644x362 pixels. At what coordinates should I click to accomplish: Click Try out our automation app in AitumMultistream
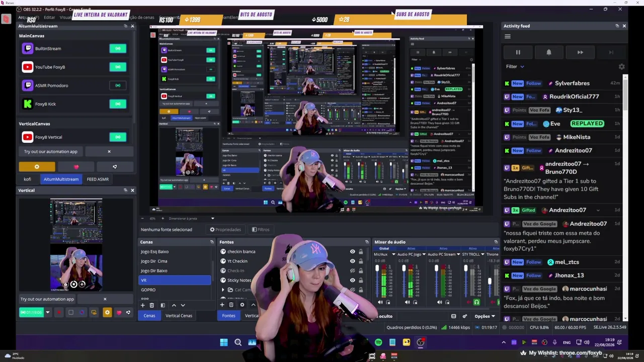[51, 151]
